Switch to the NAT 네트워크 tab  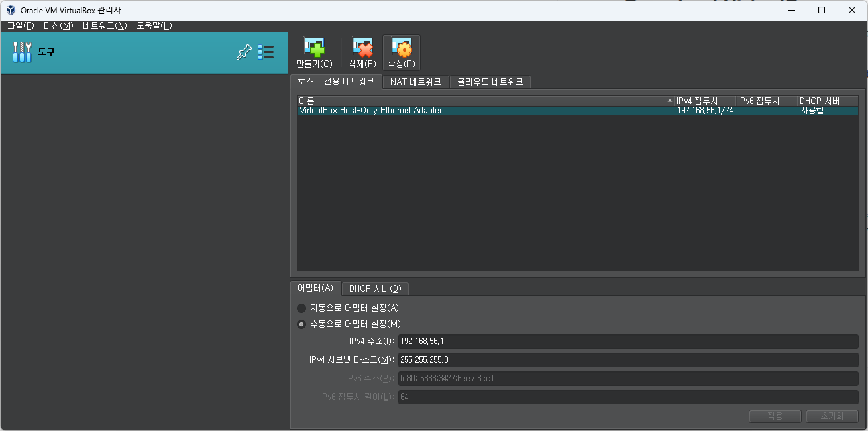pos(415,82)
